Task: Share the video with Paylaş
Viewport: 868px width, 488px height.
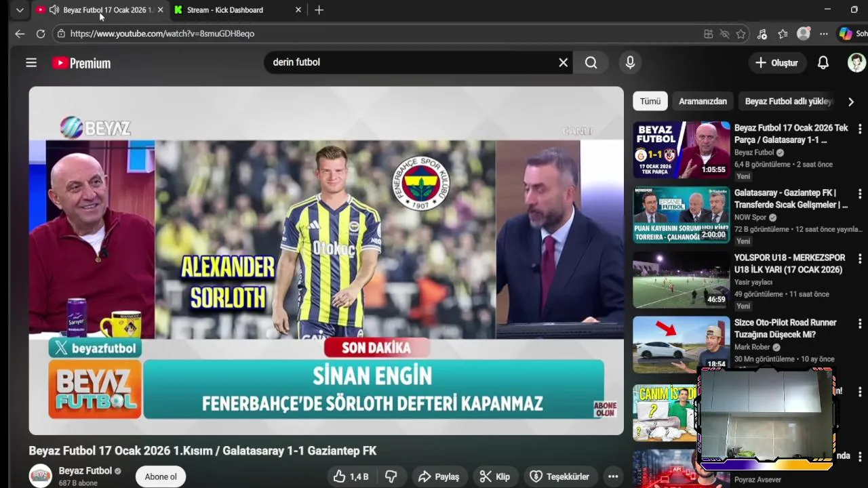Action: pos(439,476)
